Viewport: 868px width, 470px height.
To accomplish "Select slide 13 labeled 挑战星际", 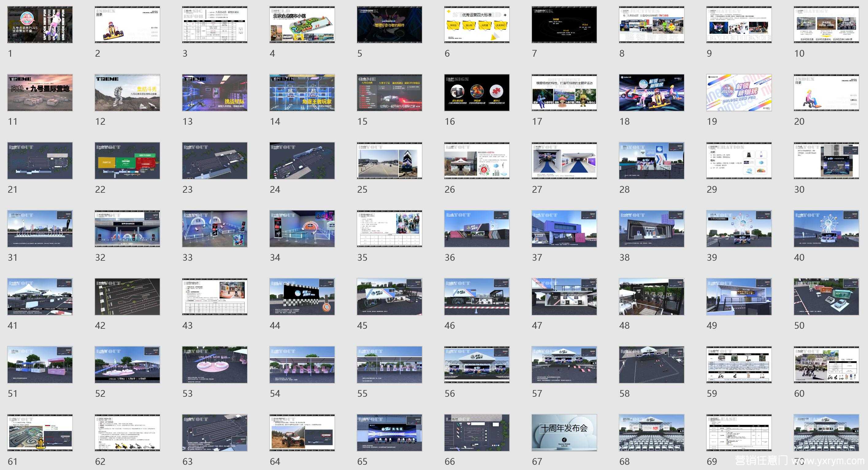I will pos(215,93).
